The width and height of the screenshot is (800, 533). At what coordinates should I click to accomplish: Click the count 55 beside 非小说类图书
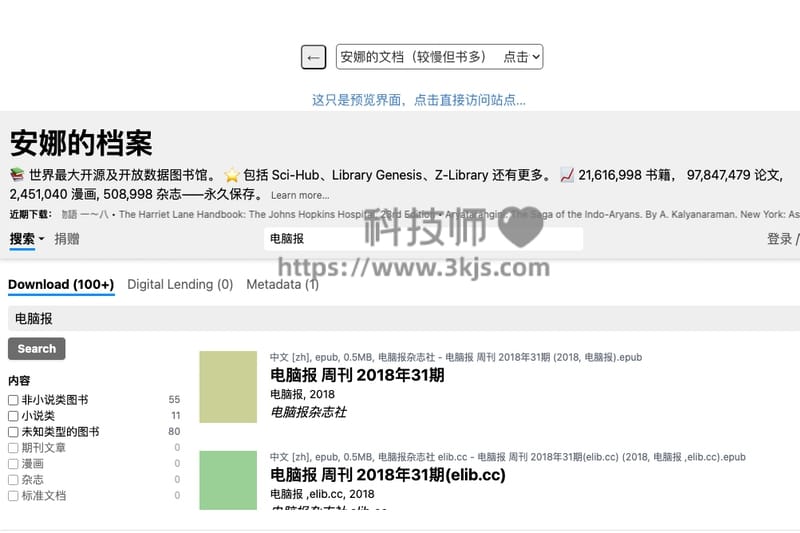pyautogui.click(x=174, y=400)
